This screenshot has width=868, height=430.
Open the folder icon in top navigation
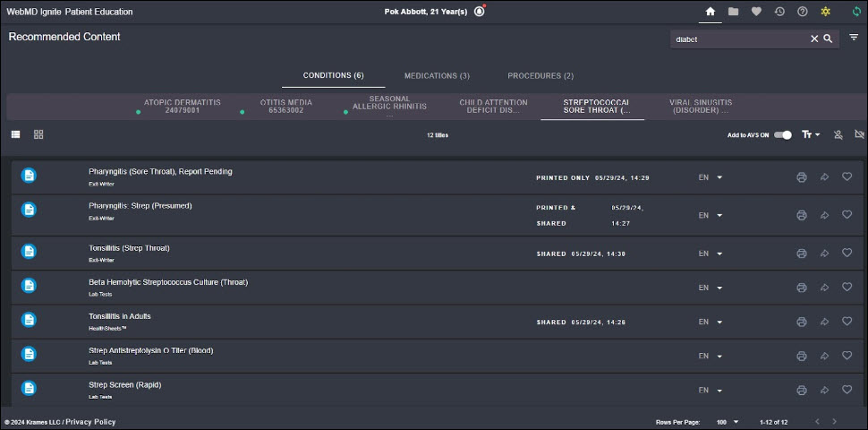coord(734,12)
